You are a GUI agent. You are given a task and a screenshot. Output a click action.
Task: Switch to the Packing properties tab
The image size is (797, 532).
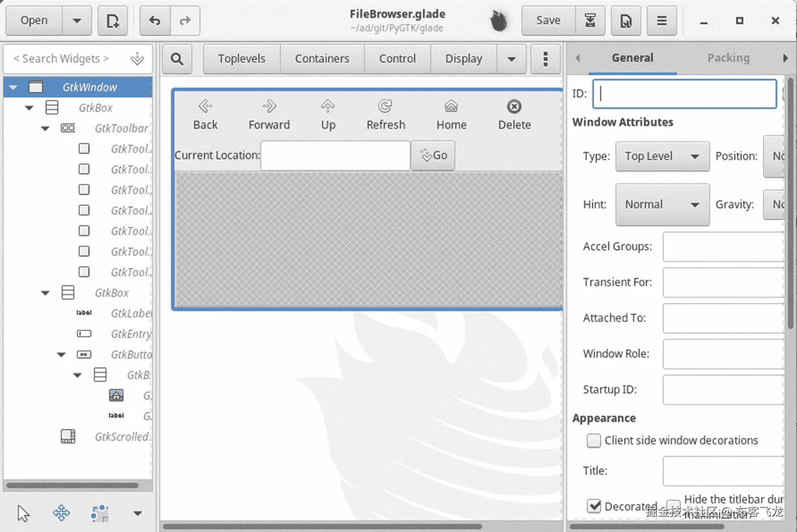(728, 58)
